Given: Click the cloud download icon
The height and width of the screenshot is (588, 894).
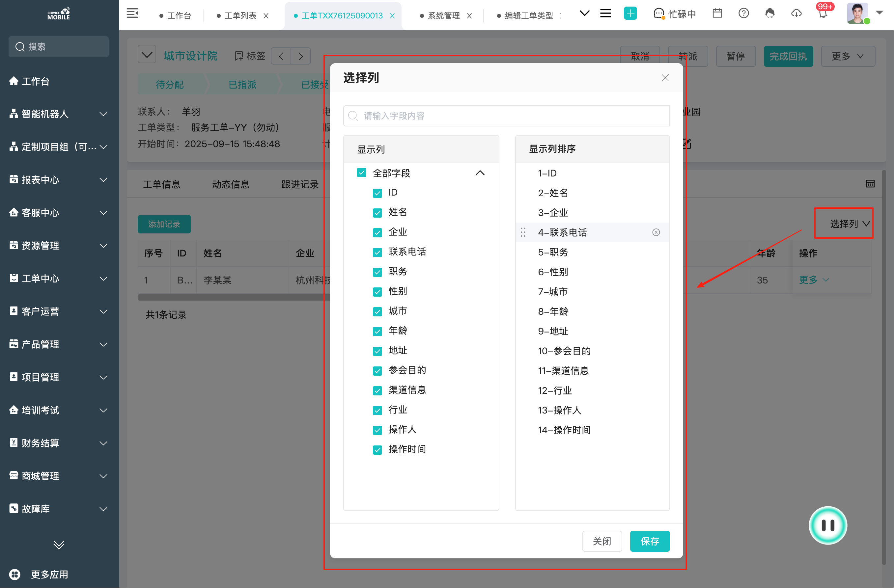Looking at the screenshot, I should (796, 14).
